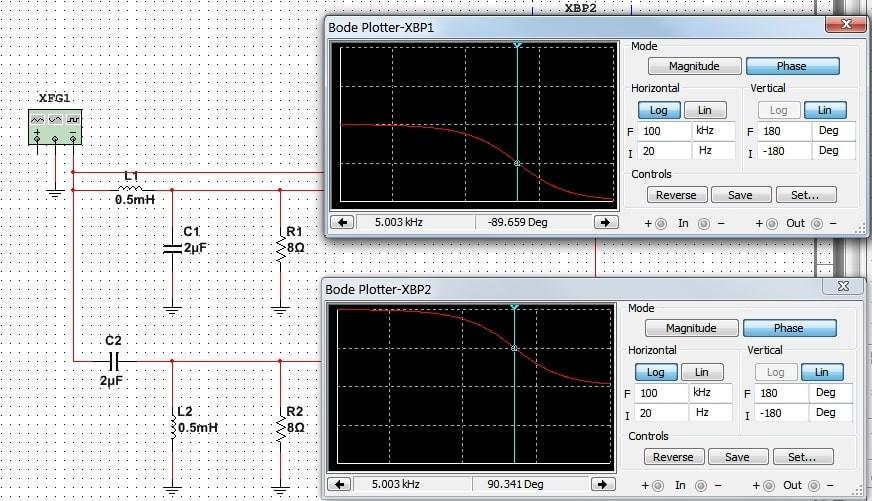Switch XBP1 to Magnitude mode
The image size is (872, 501).
694,66
